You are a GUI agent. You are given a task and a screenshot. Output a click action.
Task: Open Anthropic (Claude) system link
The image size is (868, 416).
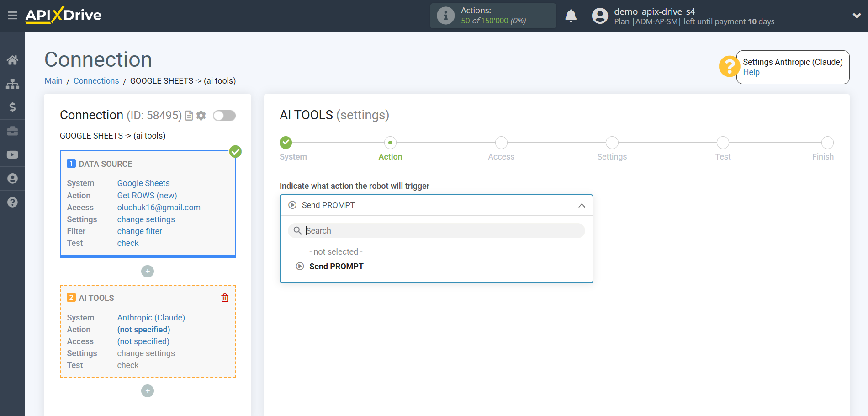pos(151,318)
